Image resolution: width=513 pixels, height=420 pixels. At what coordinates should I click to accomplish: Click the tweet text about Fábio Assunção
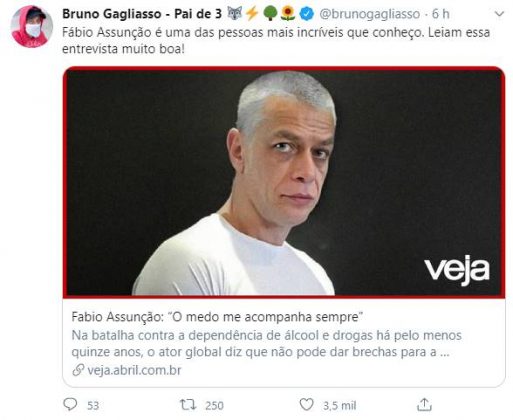(276, 41)
